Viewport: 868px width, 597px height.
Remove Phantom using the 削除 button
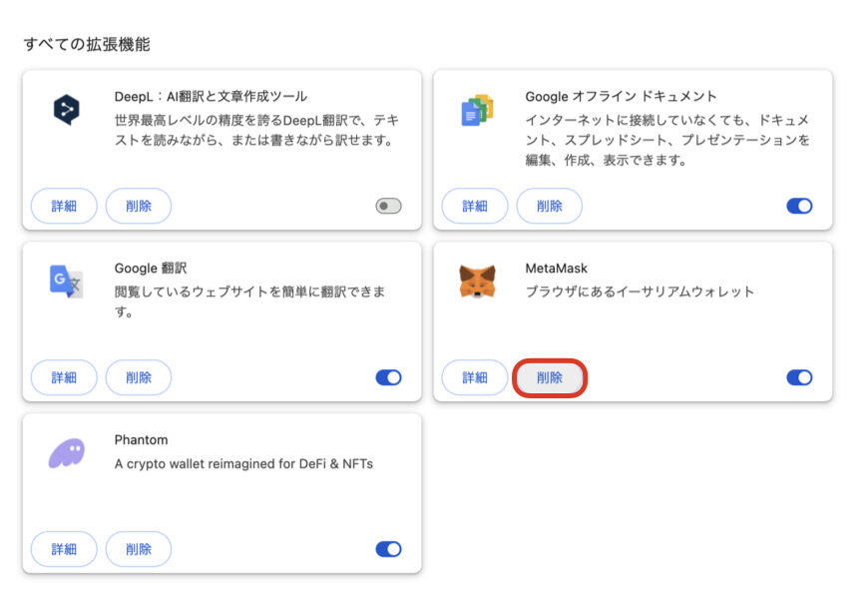(139, 549)
